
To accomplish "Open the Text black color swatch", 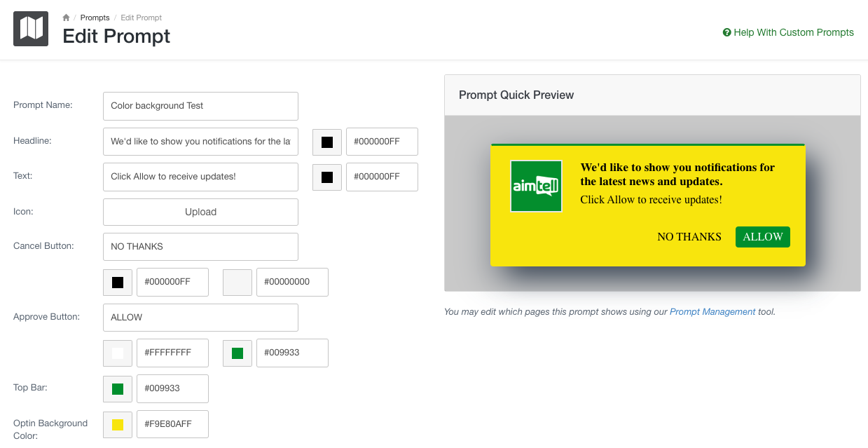I will [327, 177].
